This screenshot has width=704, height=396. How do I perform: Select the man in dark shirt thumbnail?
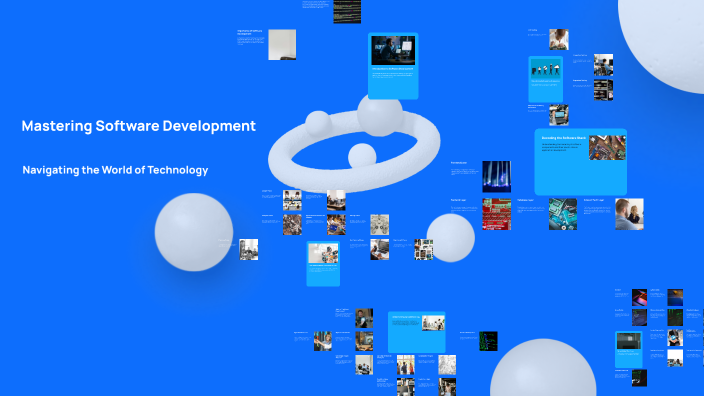(x=364, y=318)
